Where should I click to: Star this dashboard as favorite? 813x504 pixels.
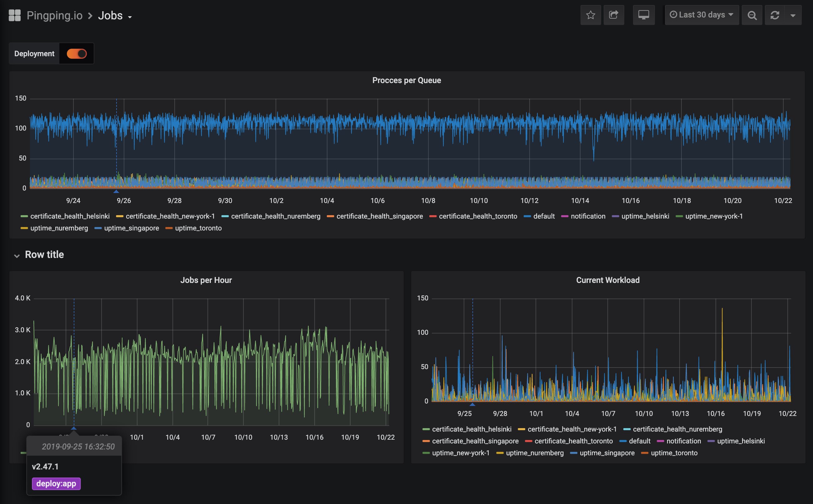[590, 15]
